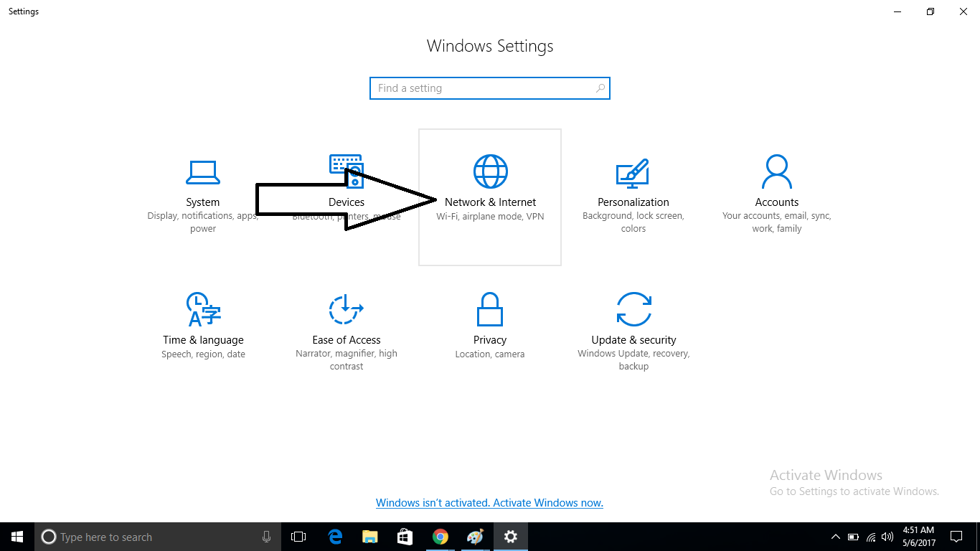The width and height of the screenshot is (980, 551).
Task: Launch Microsoft Edge from the taskbar
Action: (x=334, y=536)
